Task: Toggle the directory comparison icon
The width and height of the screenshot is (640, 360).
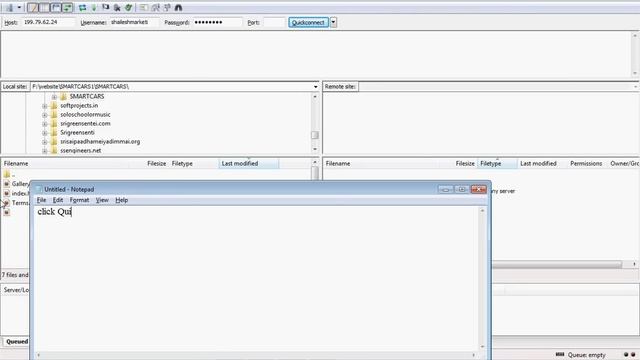Action: [156, 8]
